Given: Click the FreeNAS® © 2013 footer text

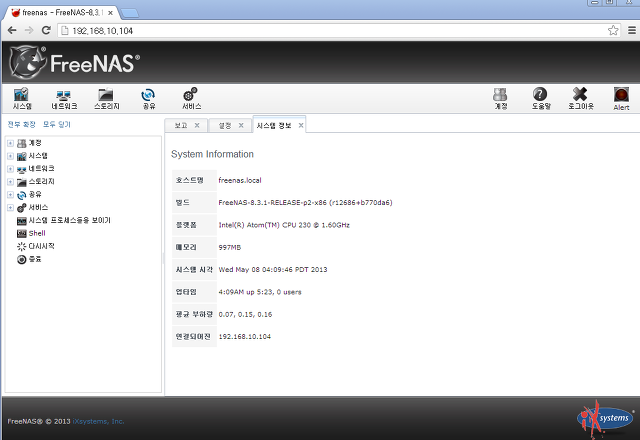Looking at the screenshot, I should pyautogui.click(x=39, y=421).
